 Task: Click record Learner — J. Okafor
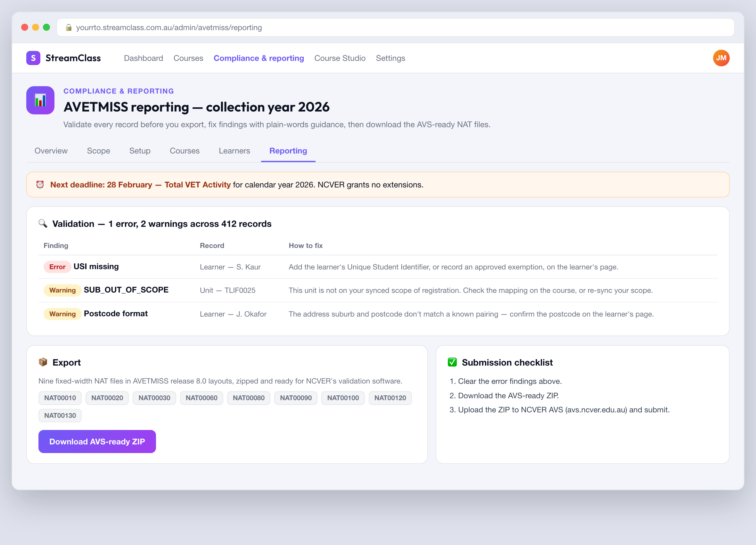coord(233,314)
